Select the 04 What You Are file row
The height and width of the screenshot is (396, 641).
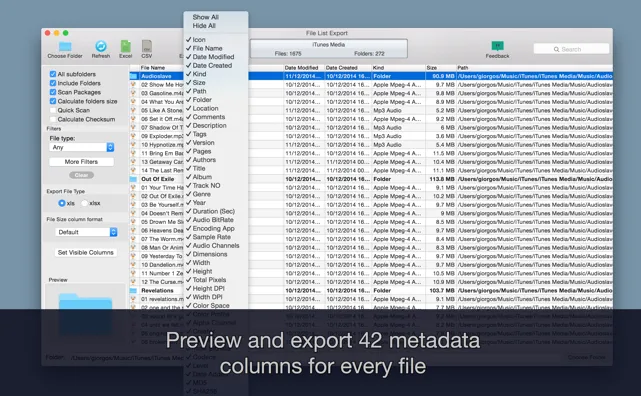(371, 102)
